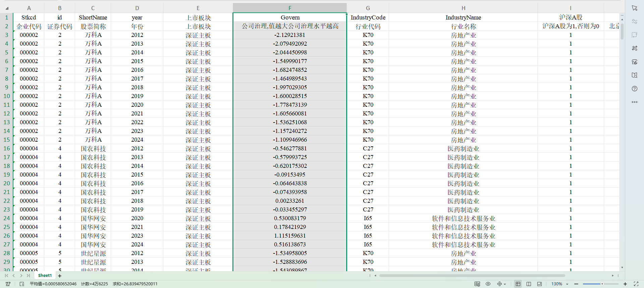This screenshot has width=644, height=288.
Task: Click the book search icon in sidebar
Action: click(x=634, y=75)
